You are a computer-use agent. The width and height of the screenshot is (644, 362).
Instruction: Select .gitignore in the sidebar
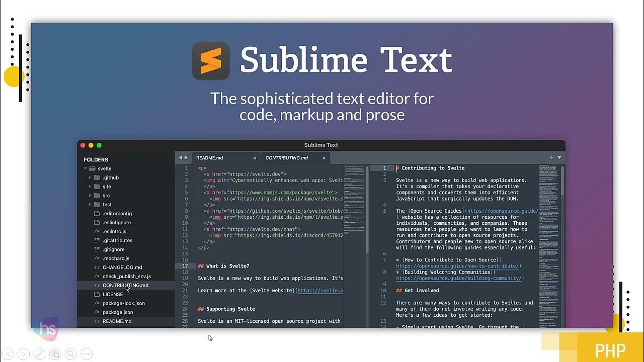click(113, 249)
